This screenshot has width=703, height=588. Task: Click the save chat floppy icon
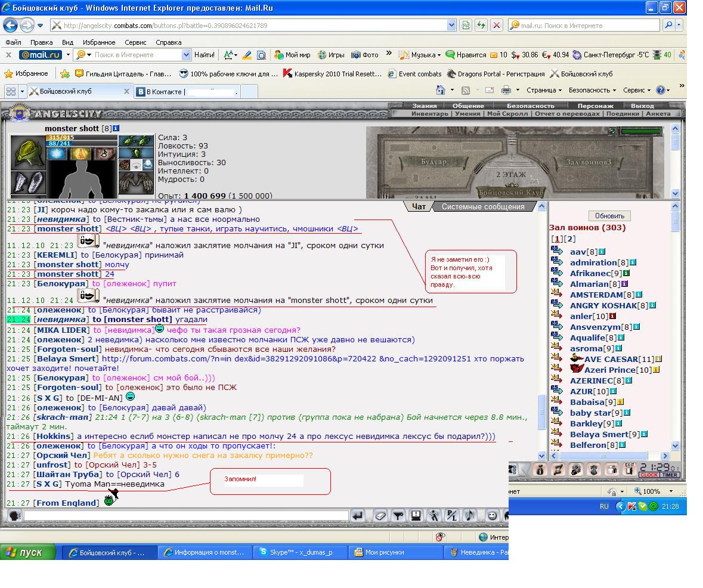tap(416, 516)
